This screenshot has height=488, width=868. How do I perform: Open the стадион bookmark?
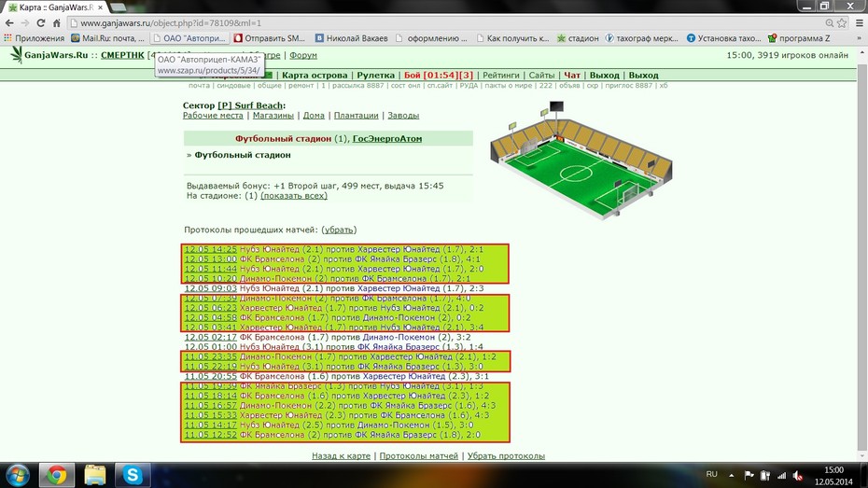(578, 38)
